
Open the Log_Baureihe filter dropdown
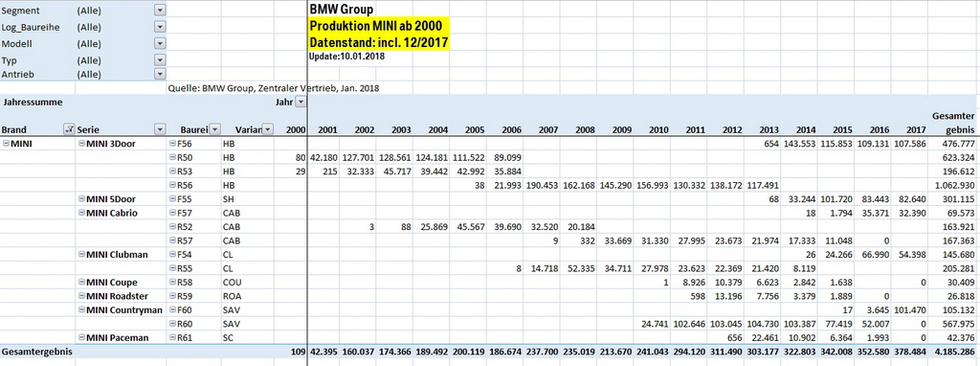click(160, 27)
